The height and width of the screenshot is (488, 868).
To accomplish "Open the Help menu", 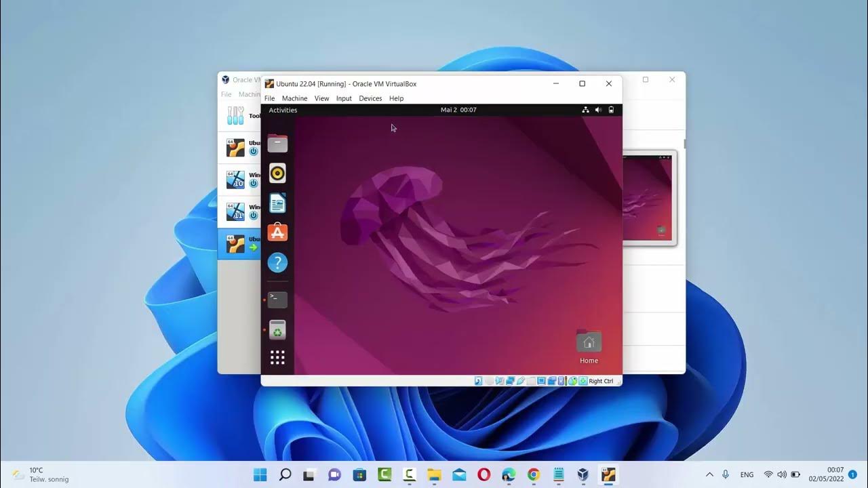I will pyautogui.click(x=396, y=98).
